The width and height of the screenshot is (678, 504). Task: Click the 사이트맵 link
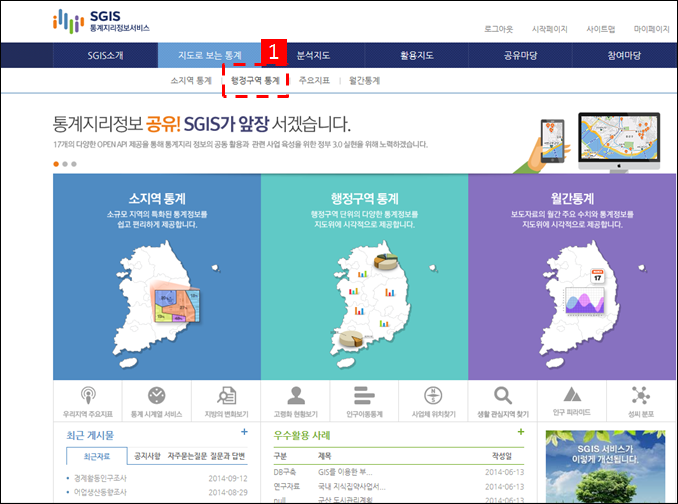600,29
